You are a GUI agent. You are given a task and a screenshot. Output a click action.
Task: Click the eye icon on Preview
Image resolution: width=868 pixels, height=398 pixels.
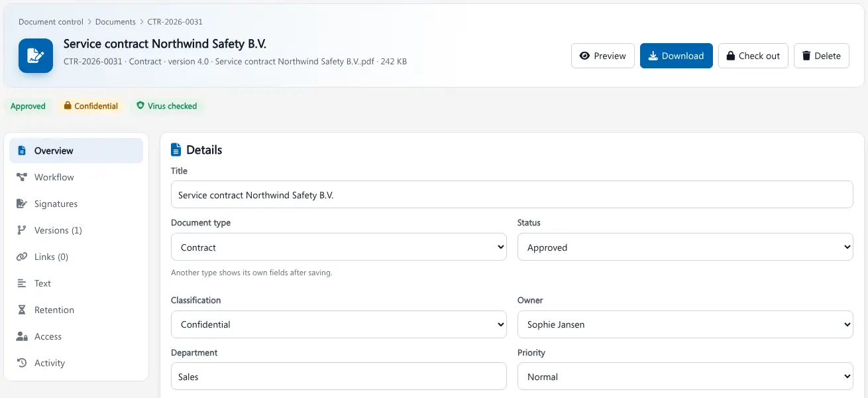pyautogui.click(x=584, y=56)
